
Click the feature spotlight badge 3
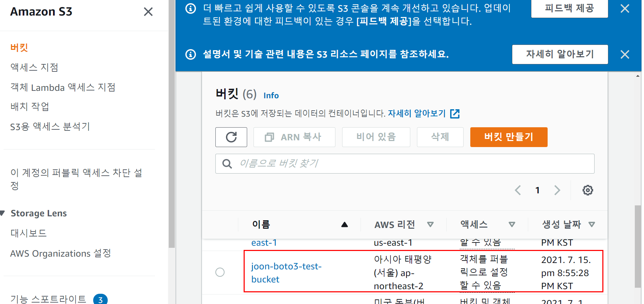(100, 299)
